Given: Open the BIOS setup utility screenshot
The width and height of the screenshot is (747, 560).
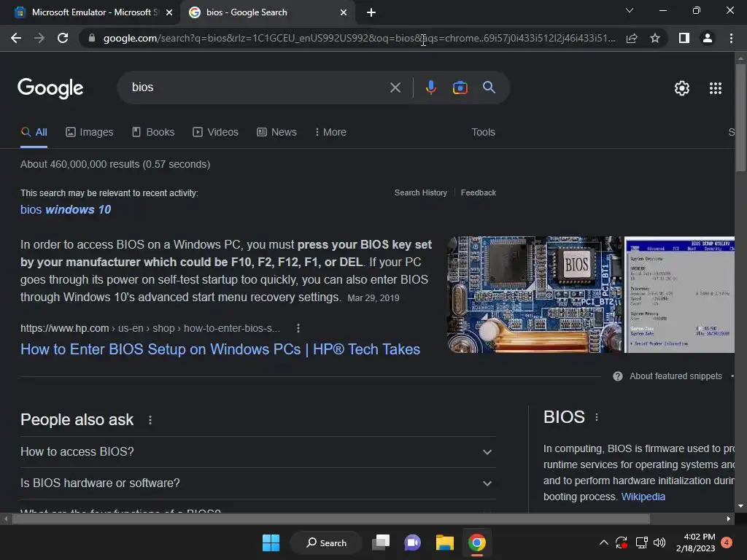Looking at the screenshot, I should [x=679, y=295].
